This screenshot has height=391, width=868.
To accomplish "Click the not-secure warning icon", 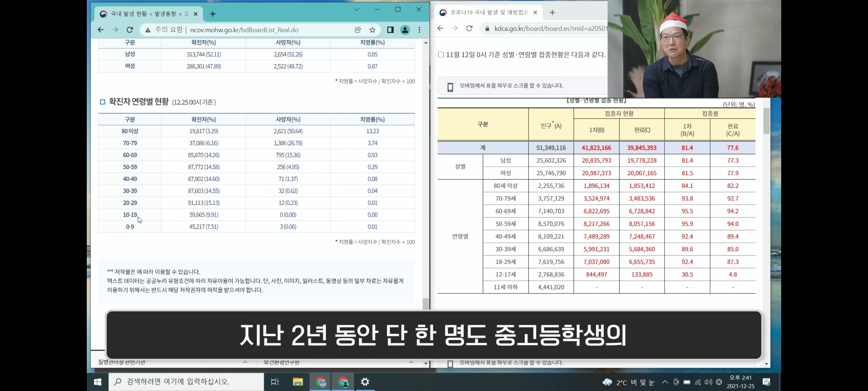I will [148, 30].
